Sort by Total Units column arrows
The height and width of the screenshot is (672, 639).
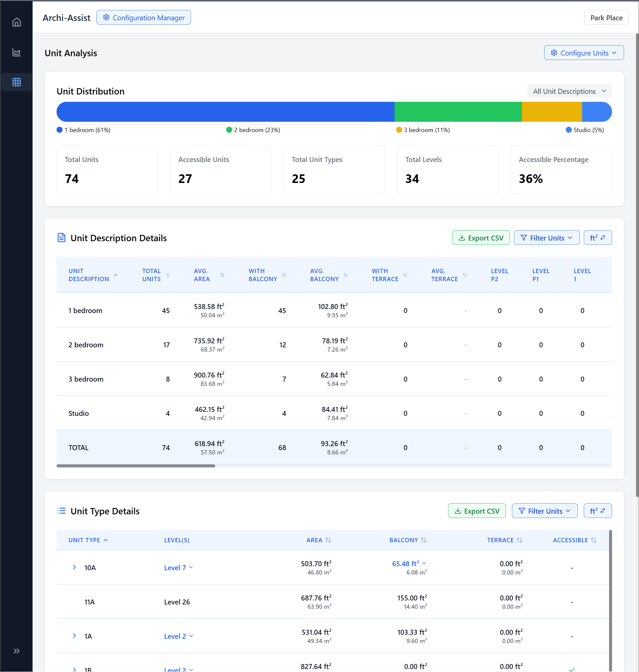pyautogui.click(x=168, y=275)
